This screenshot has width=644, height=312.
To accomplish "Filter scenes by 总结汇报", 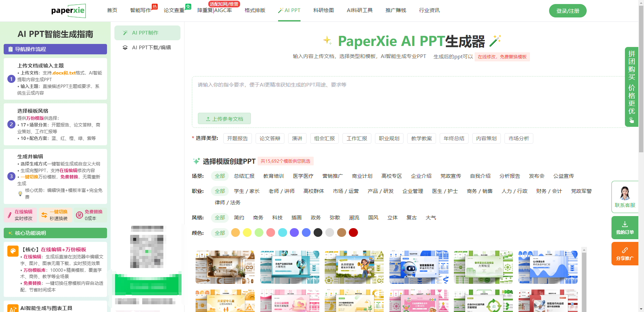I will 244,176.
